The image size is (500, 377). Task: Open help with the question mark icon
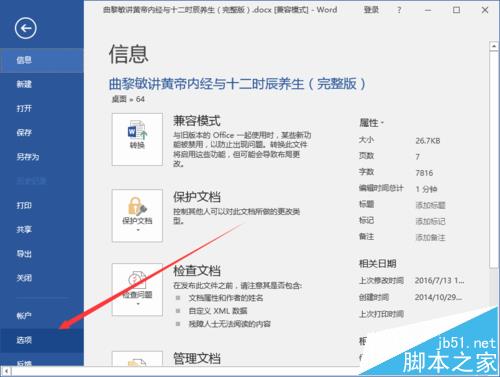point(399,10)
